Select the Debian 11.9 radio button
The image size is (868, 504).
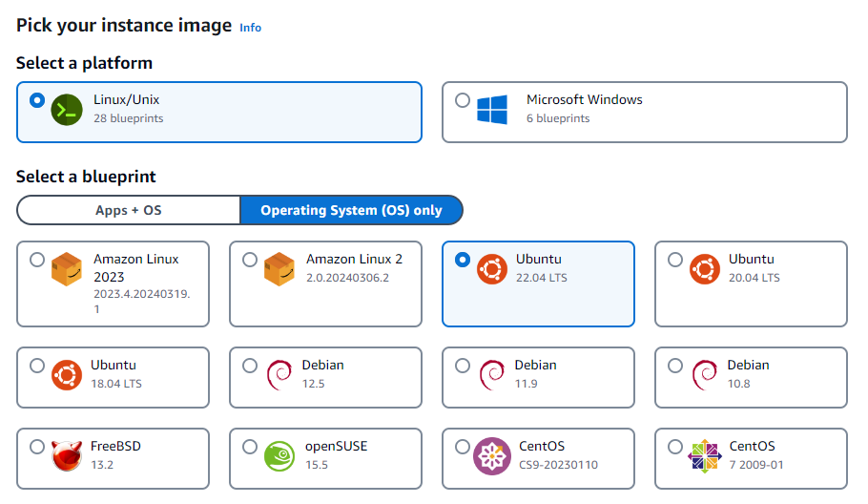tap(463, 366)
